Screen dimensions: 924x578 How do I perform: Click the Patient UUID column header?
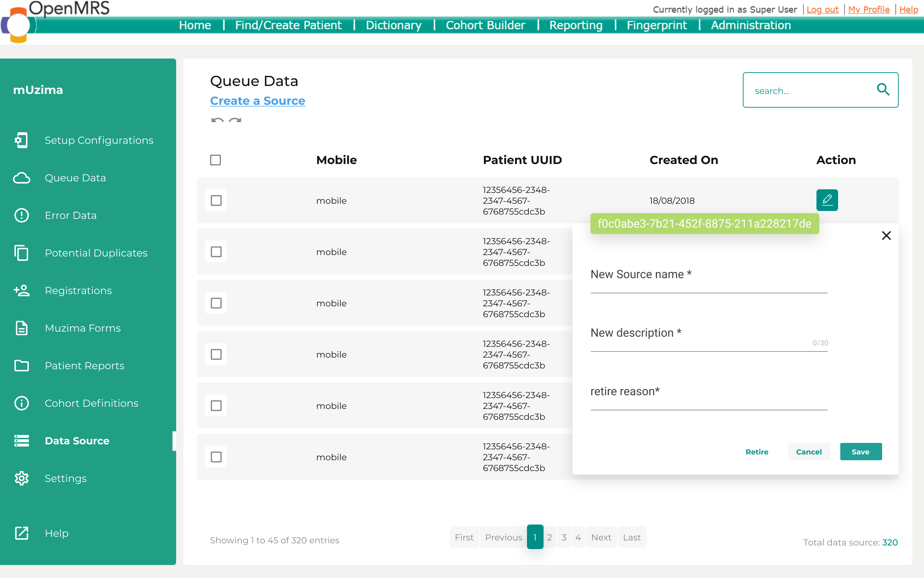tap(522, 160)
